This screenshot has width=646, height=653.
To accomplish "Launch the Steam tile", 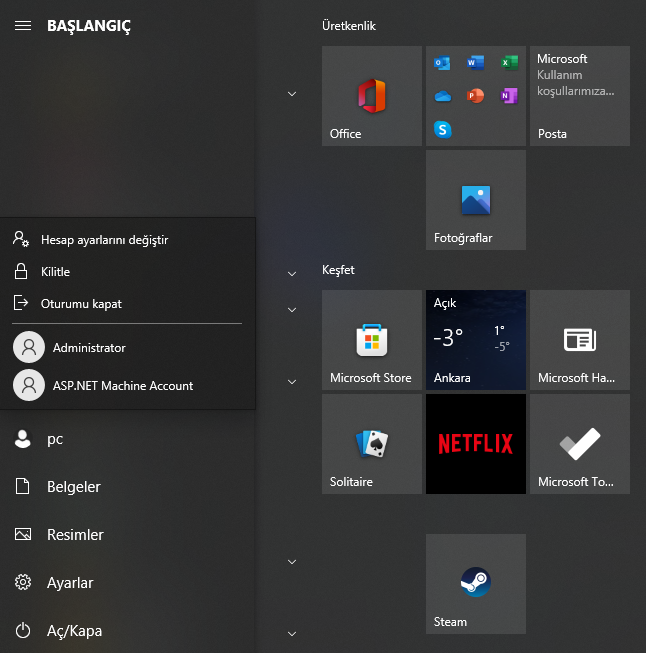I will pos(476,584).
